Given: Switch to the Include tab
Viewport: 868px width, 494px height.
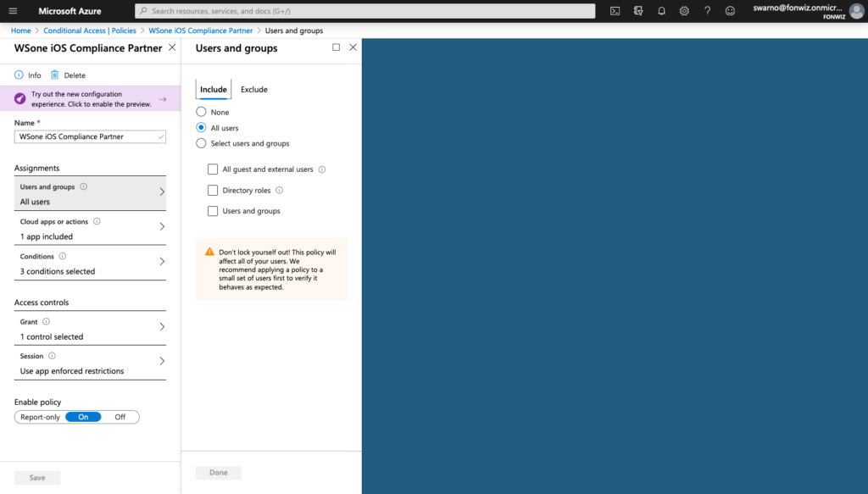Looking at the screenshot, I should (213, 89).
